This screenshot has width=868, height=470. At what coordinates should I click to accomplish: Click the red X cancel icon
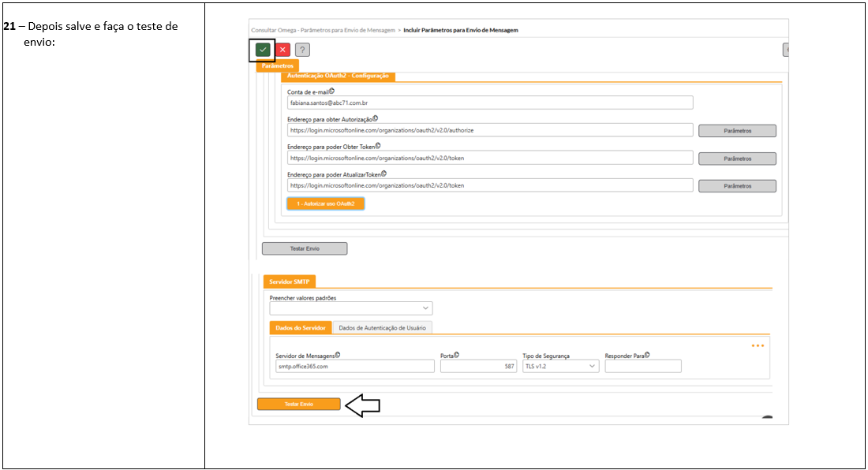(x=282, y=50)
